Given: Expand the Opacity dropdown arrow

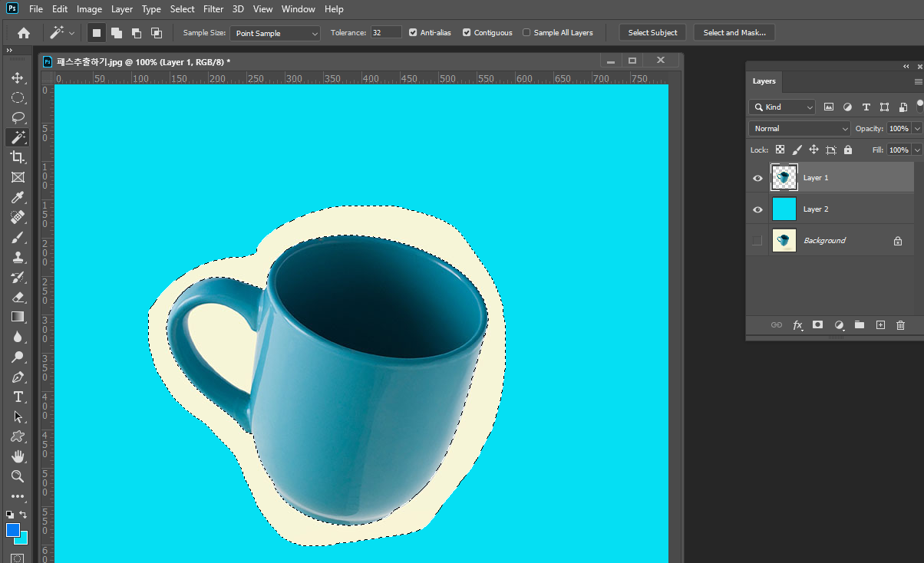Looking at the screenshot, I should click(x=917, y=129).
